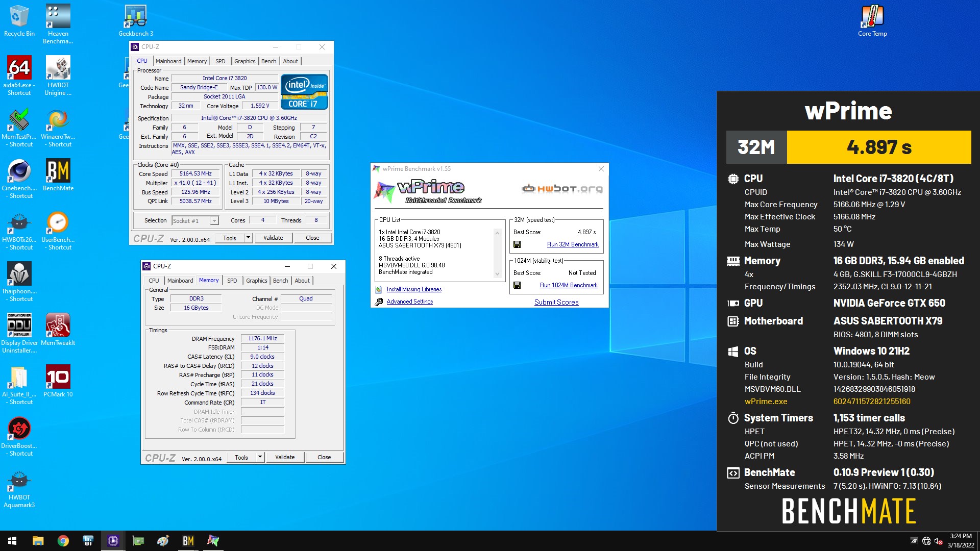Open the HWBOTx265 shortcut icon
This screenshot has height=551, width=980.
19,230
